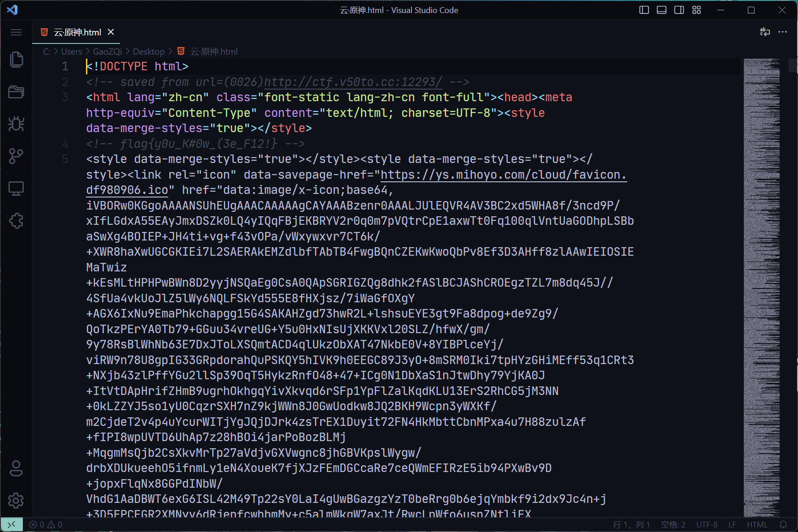The width and height of the screenshot is (798, 532).
Task: Open the Manage gear settings menu
Action: pos(16,501)
